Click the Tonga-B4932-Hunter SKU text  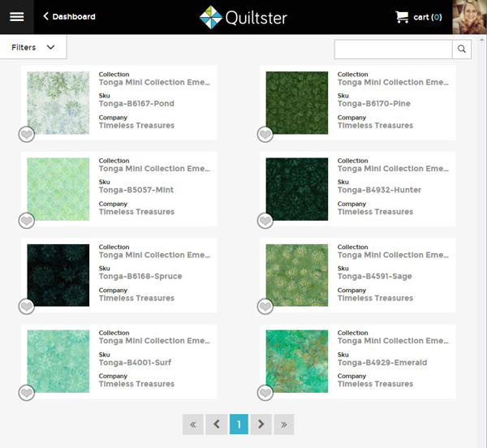379,190
